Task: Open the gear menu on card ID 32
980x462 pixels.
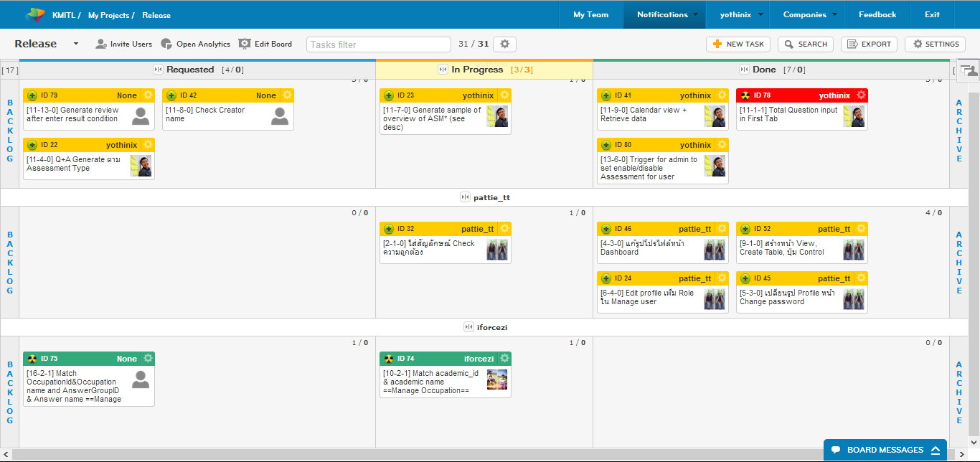Action: (504, 229)
